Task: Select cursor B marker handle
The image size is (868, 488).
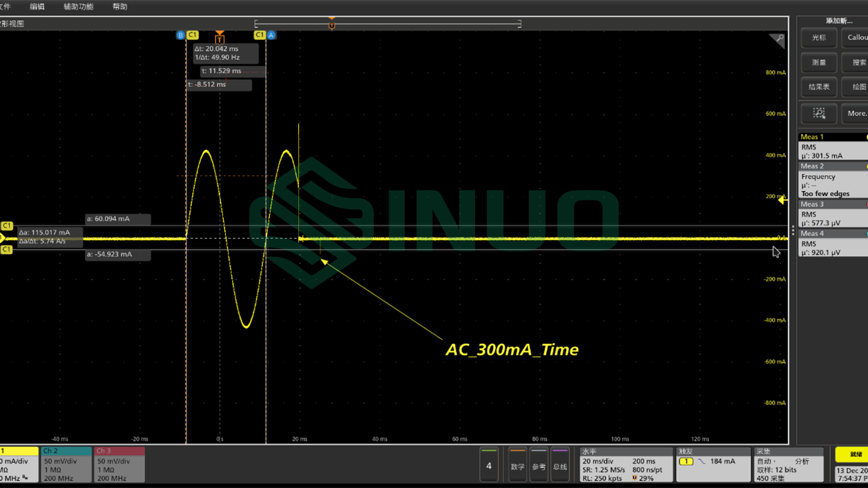Action: [180, 35]
